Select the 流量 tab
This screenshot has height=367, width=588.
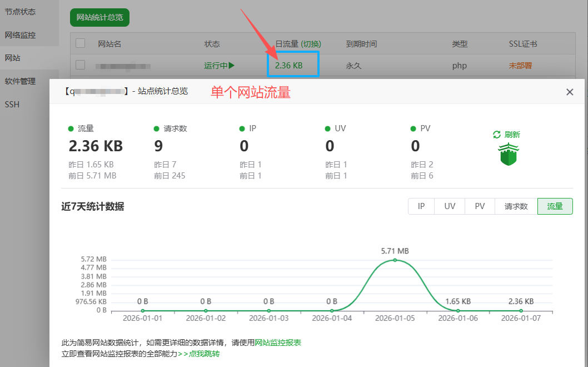coord(555,206)
